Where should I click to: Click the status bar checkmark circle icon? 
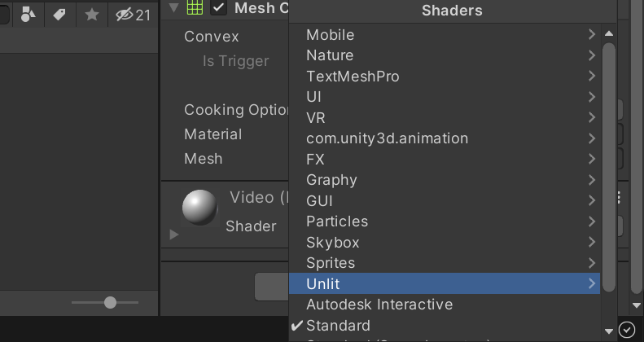pos(627,329)
